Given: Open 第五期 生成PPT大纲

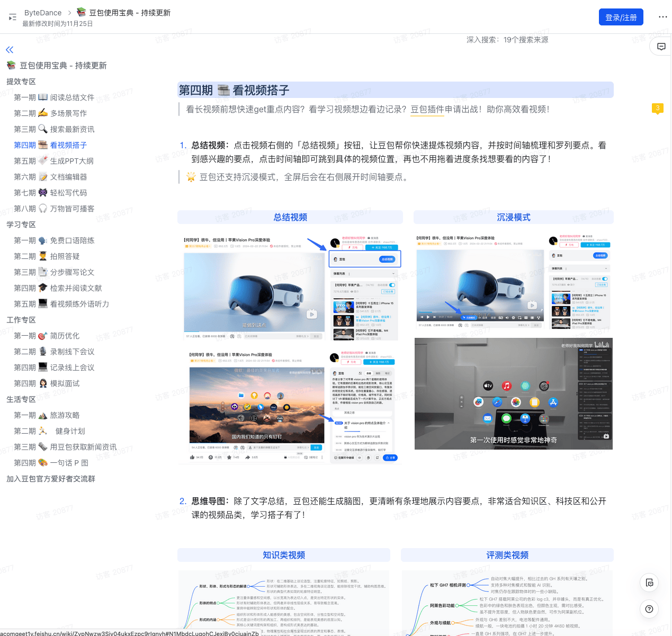Looking at the screenshot, I should pyautogui.click(x=53, y=161).
